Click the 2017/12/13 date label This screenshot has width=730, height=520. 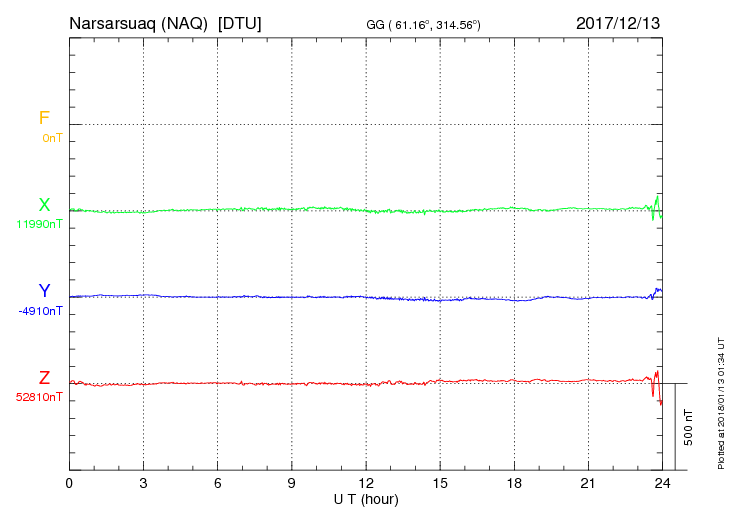(618, 23)
